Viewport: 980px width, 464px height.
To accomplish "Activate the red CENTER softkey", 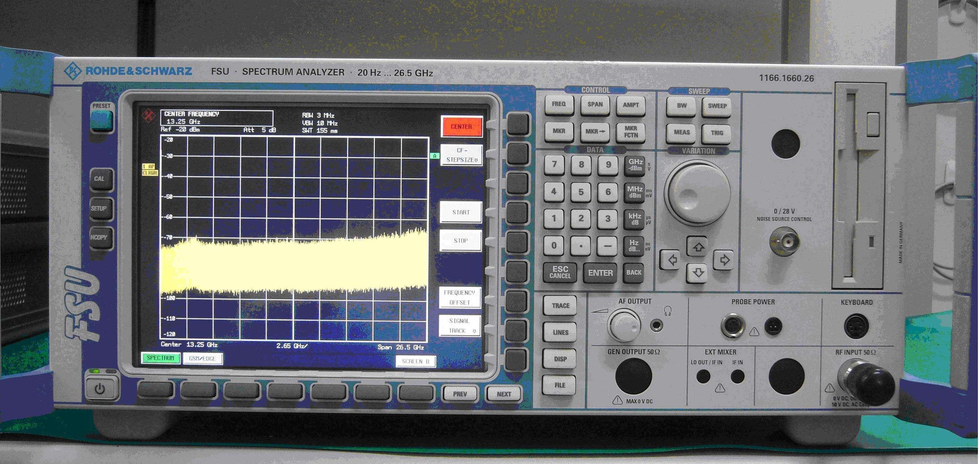I will pos(462,127).
